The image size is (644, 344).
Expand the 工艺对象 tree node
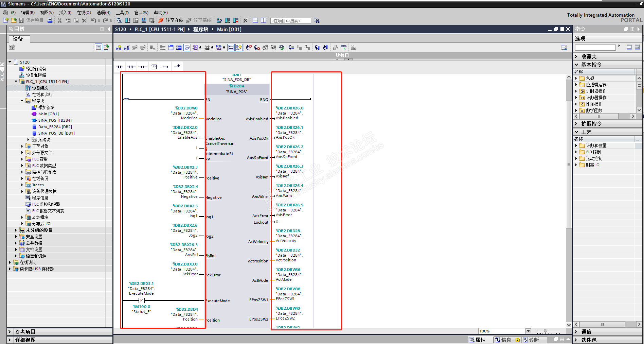click(22, 146)
